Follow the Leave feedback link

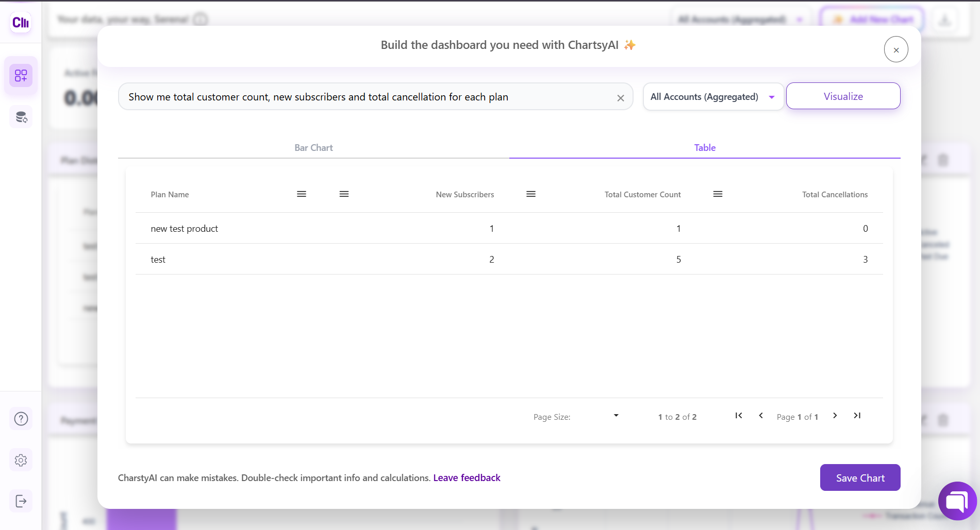pyautogui.click(x=467, y=478)
